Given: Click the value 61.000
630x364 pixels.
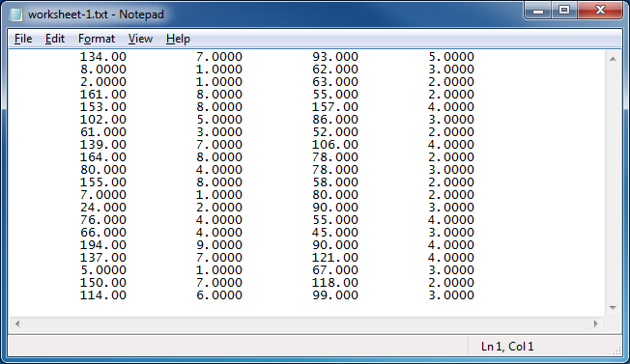Looking at the screenshot, I should point(103,131).
